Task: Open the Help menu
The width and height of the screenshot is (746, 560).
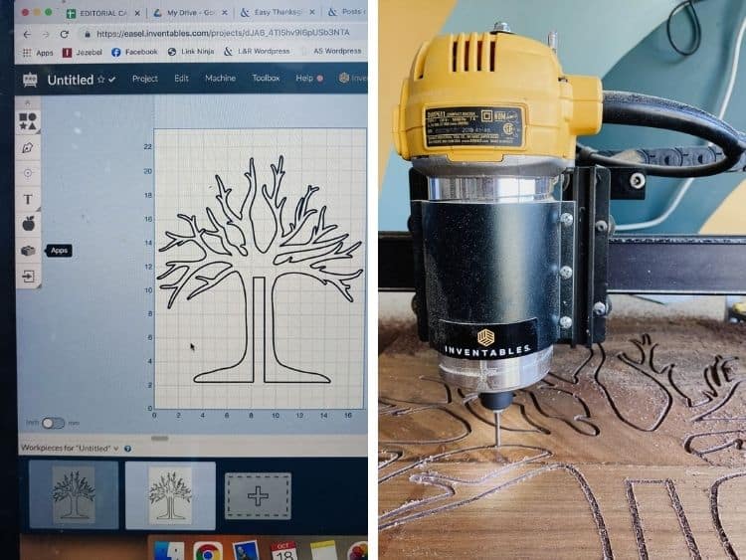Action: (x=304, y=78)
